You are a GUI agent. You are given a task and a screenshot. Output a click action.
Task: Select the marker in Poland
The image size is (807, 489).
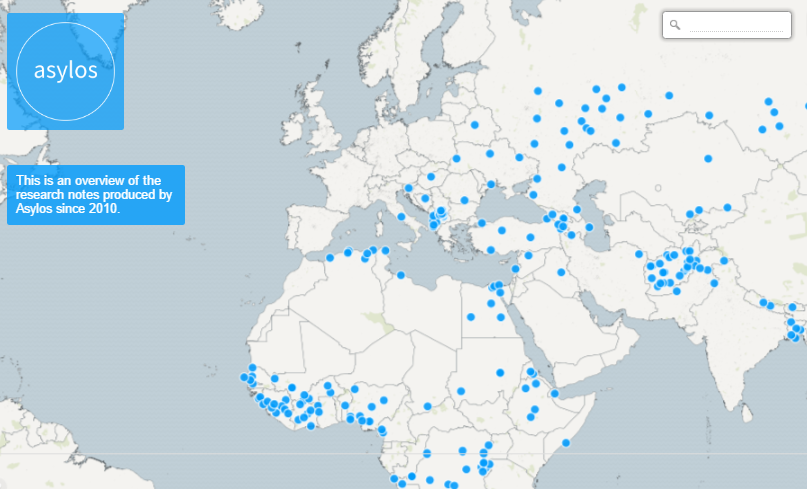[456, 158]
